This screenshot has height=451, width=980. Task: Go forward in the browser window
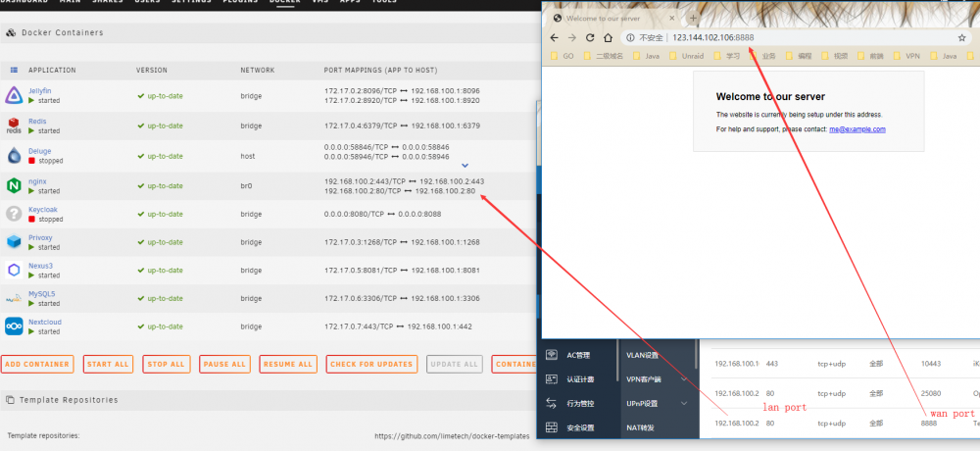[x=572, y=37]
